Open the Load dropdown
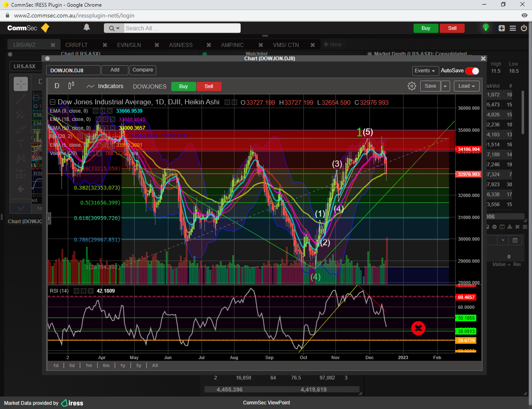 (467, 86)
